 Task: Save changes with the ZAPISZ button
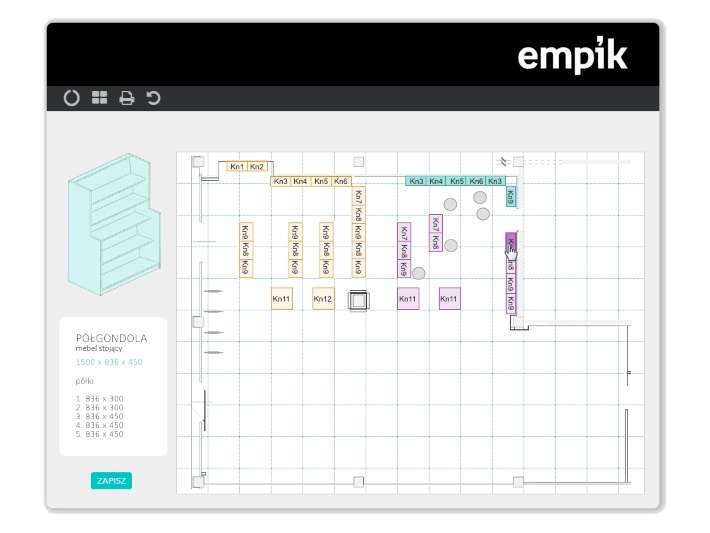(x=111, y=480)
